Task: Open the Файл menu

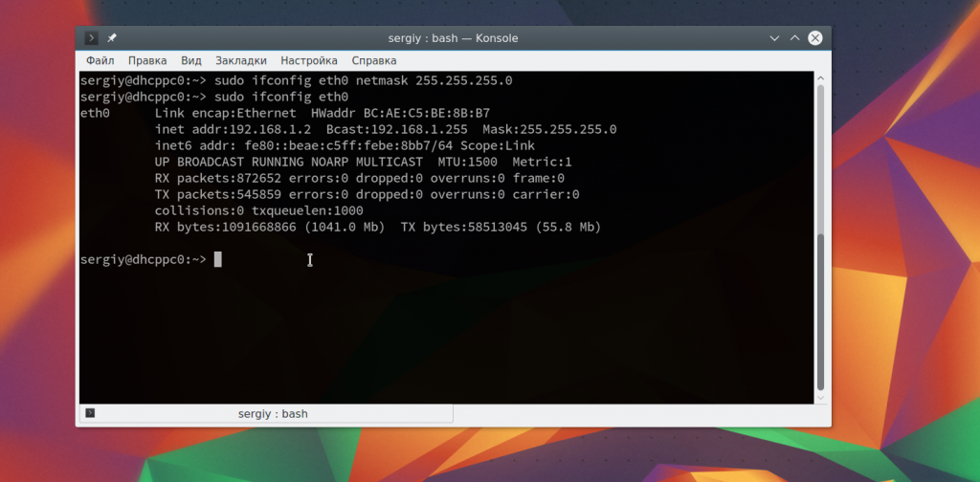Action: [x=100, y=60]
